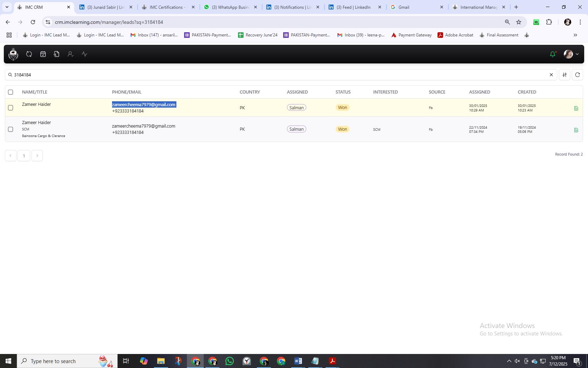Open the Payment Gateway bookmark

pyautogui.click(x=411, y=35)
